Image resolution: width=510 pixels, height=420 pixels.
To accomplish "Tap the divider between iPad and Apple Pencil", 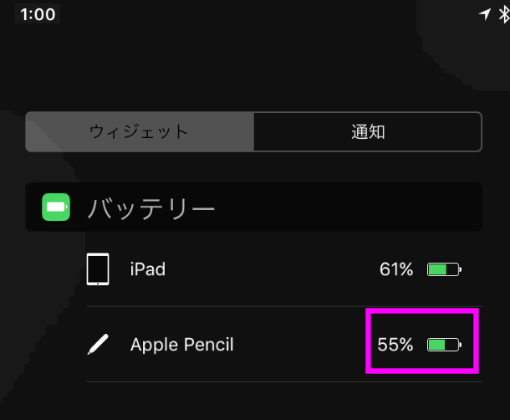I will 284,306.
